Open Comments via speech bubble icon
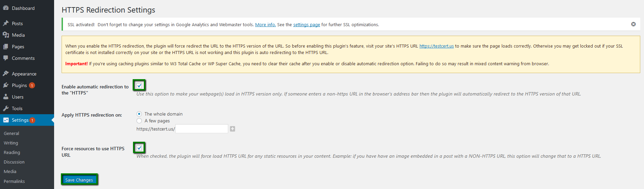 tap(6, 58)
